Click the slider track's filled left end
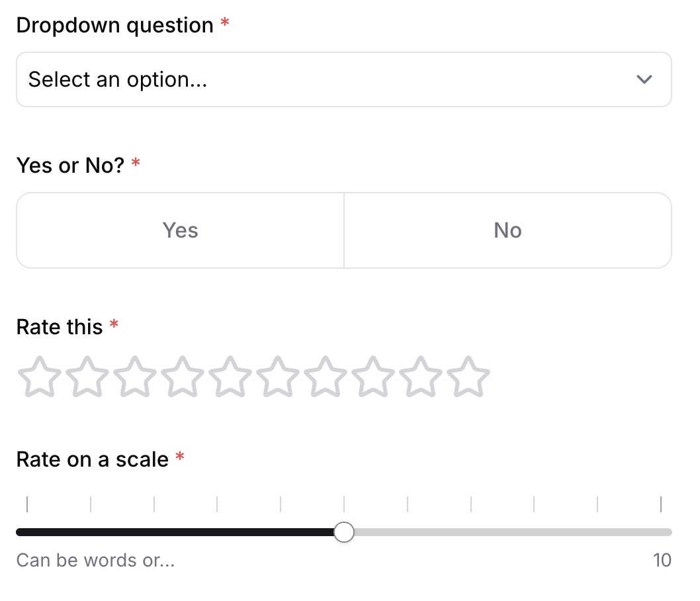Image resolution: width=700 pixels, height=601 pixels. (21, 532)
